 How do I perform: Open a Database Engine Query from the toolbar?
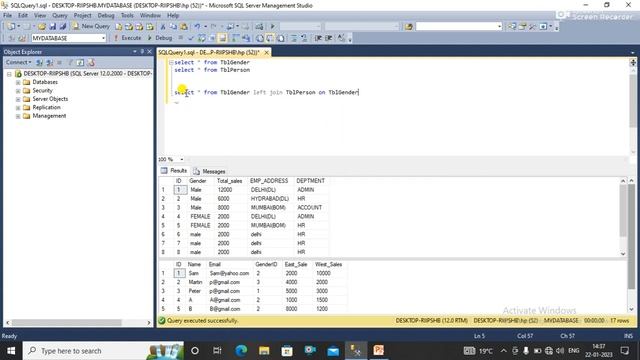119,27
